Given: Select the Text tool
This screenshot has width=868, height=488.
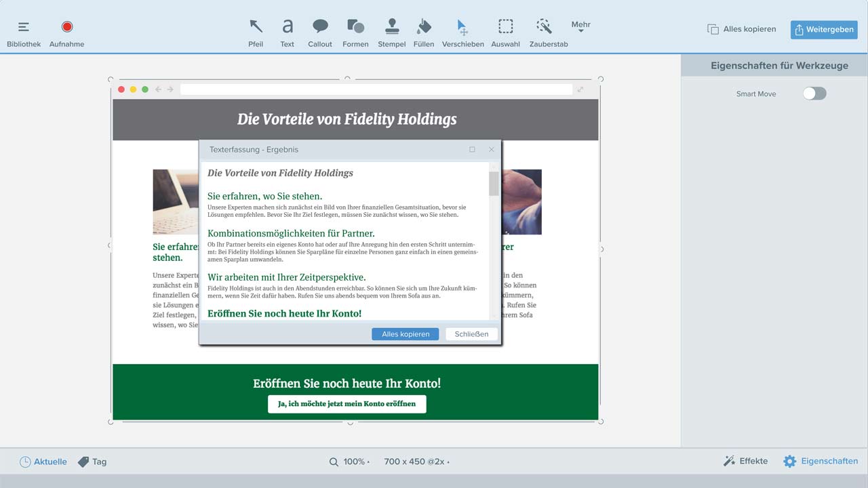Looking at the screenshot, I should (288, 32).
